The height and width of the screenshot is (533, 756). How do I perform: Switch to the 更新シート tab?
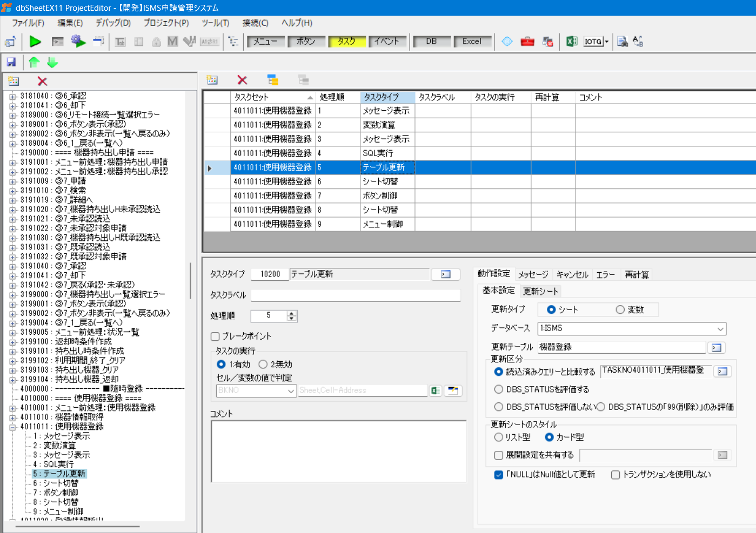point(540,291)
